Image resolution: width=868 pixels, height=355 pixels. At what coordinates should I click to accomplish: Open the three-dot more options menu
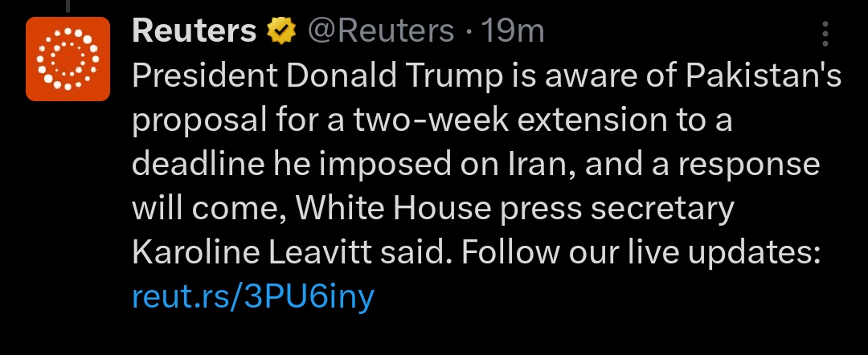coord(825,35)
